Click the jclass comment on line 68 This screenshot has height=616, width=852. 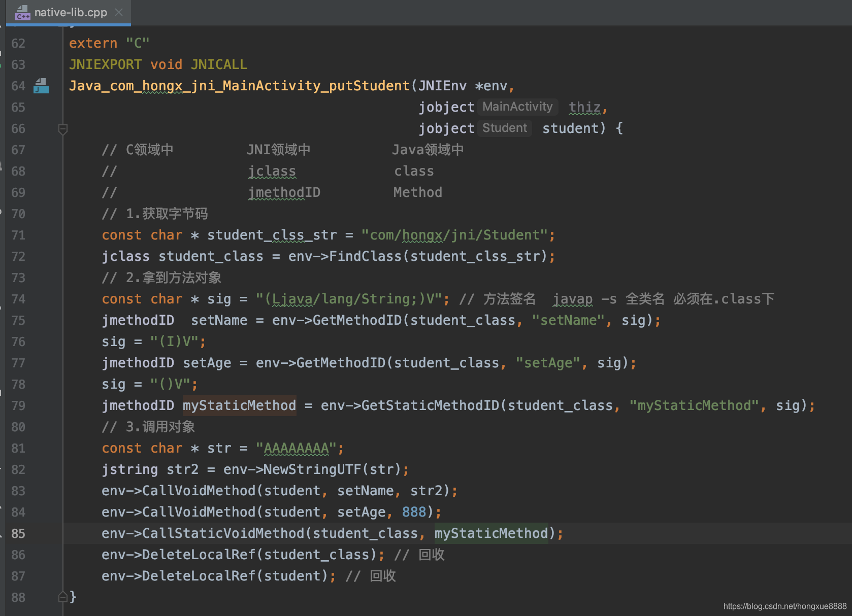(x=272, y=171)
